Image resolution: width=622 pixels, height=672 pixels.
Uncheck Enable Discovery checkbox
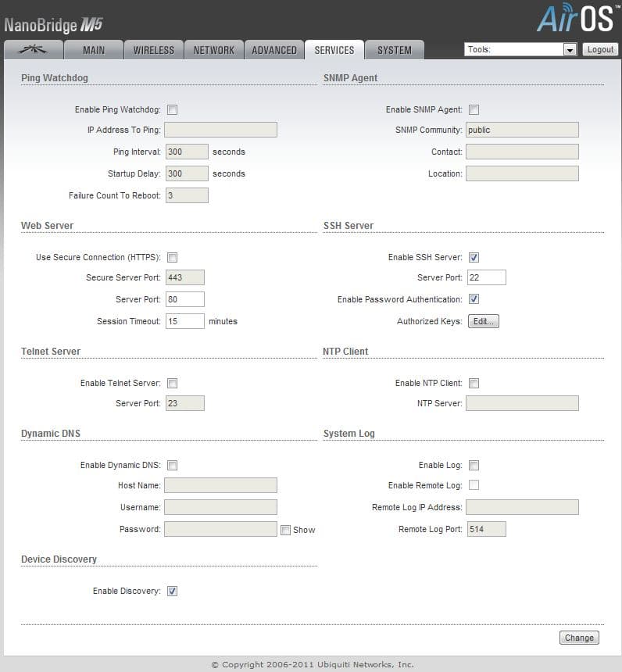173,591
